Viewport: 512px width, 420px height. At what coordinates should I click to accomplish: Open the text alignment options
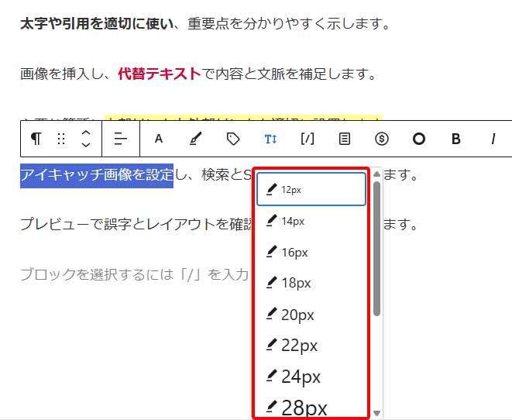(120, 139)
